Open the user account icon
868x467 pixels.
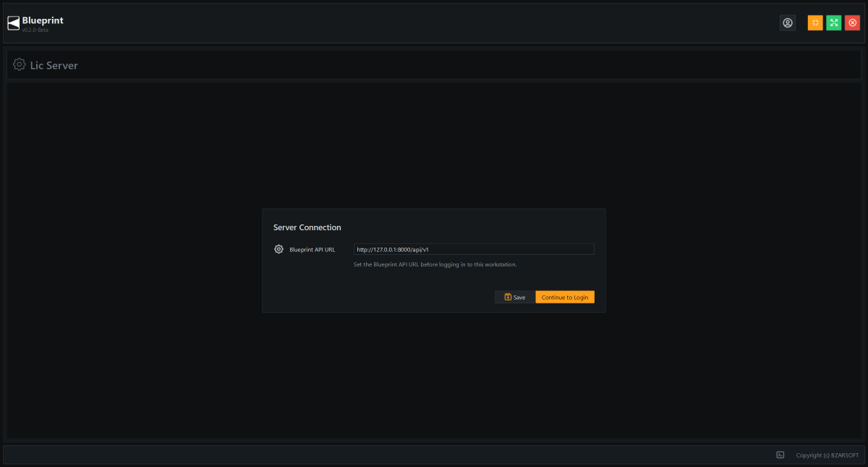coord(788,23)
